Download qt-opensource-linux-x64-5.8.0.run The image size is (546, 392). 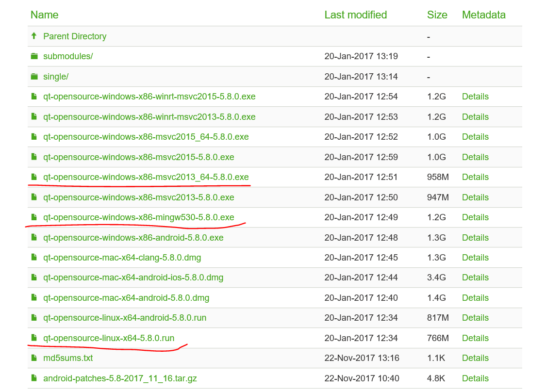[109, 338]
